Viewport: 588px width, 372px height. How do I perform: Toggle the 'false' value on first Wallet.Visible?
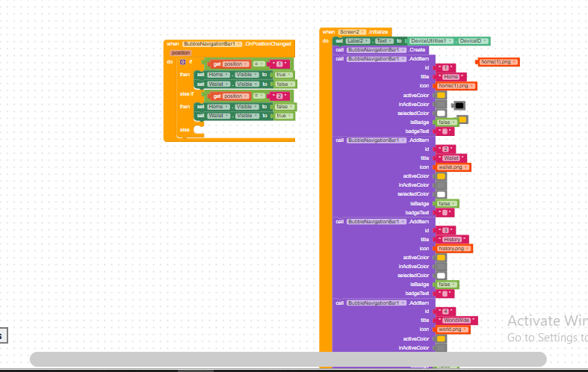tap(285, 84)
